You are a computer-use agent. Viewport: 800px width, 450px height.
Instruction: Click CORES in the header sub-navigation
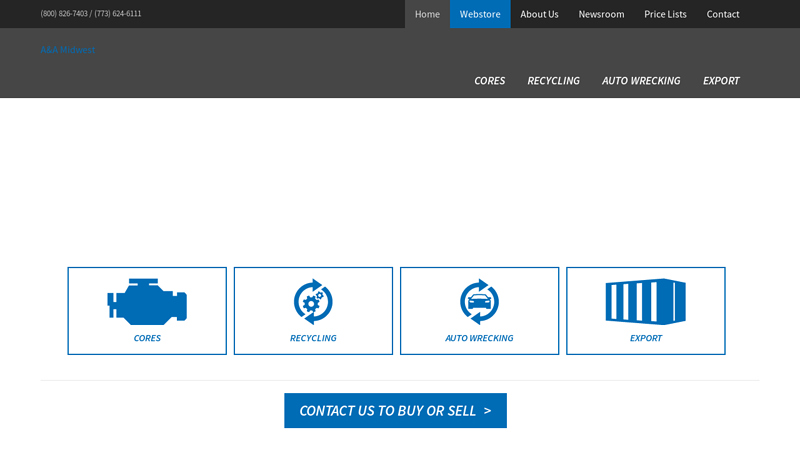[490, 81]
